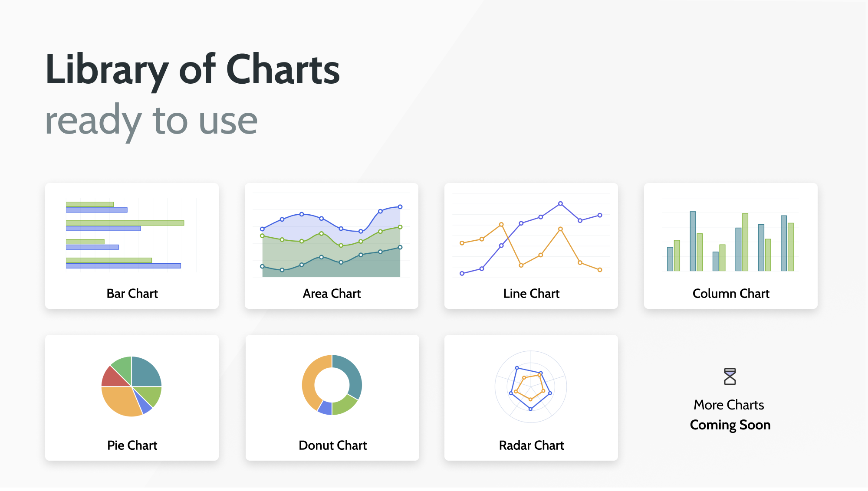Click the vertical columns graphic

(x=730, y=241)
